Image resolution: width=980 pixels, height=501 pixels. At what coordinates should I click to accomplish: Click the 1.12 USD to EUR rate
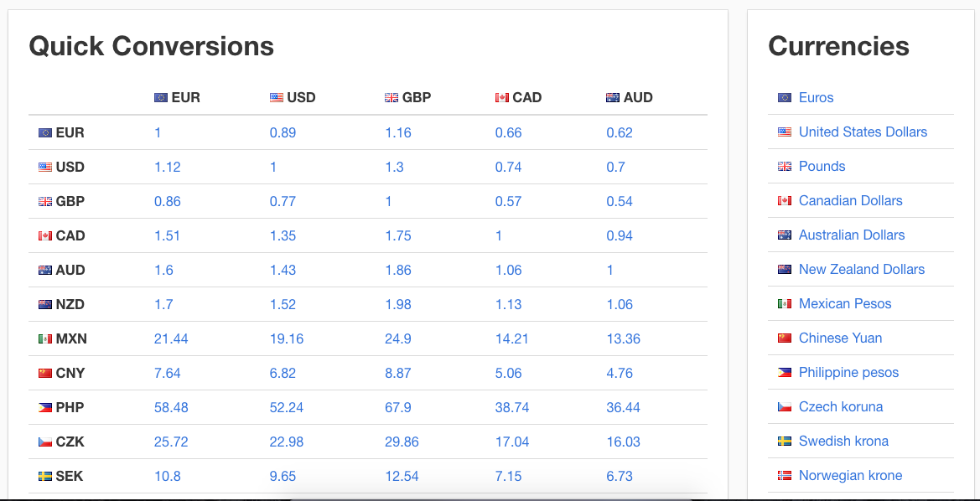168,167
